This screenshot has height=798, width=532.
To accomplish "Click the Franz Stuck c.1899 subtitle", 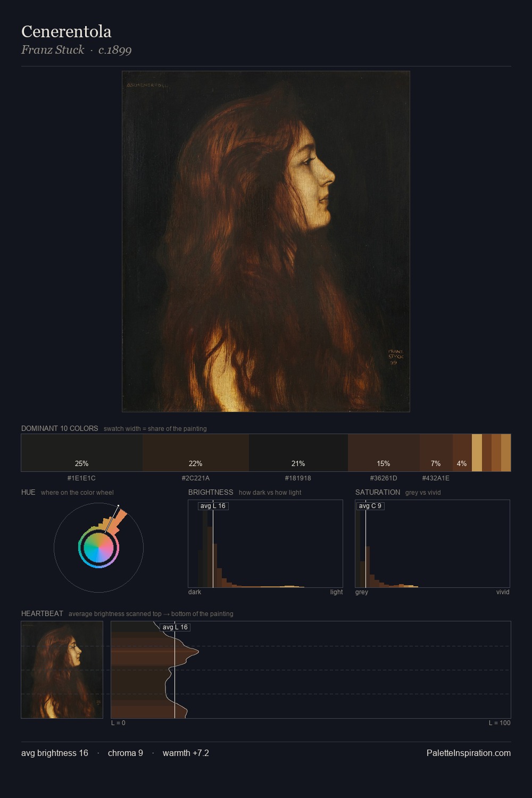I will point(76,50).
